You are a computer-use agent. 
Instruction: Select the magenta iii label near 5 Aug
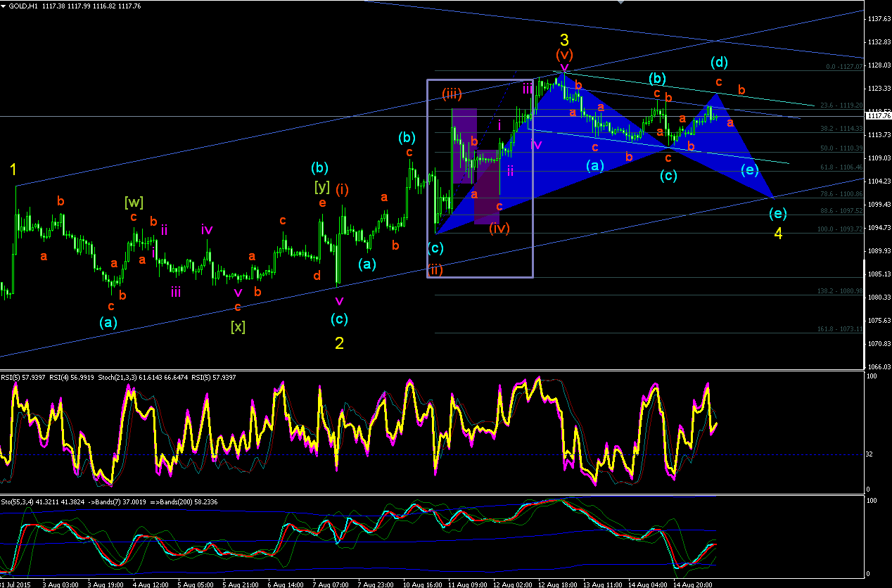point(175,292)
